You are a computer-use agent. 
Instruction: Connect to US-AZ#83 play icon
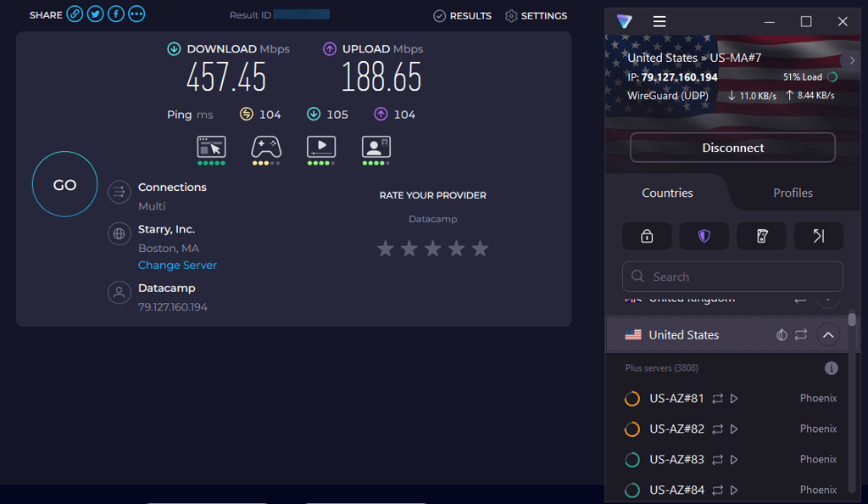[x=734, y=460]
